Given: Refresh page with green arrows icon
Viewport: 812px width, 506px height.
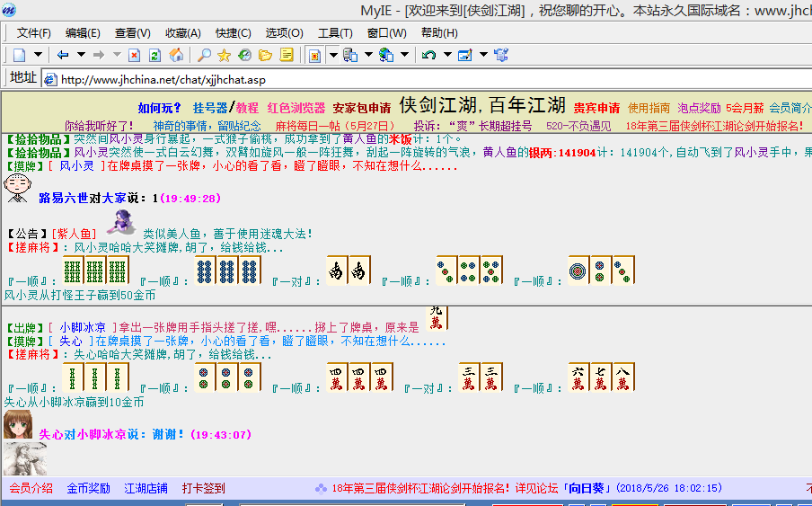Looking at the screenshot, I should pyautogui.click(x=154, y=55).
